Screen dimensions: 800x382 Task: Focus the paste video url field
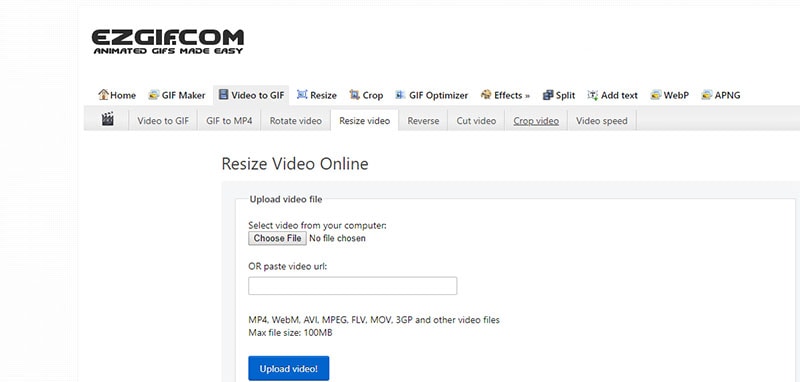tap(353, 286)
